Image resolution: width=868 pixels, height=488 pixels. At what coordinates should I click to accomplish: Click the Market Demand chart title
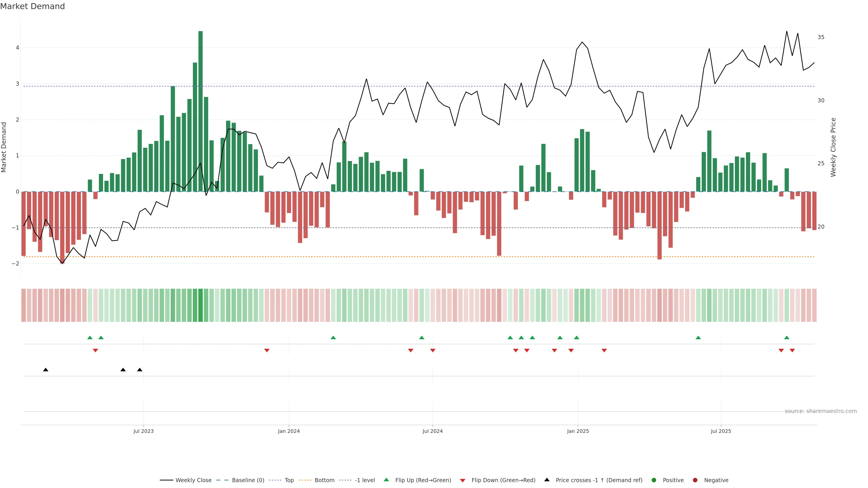(x=32, y=6)
